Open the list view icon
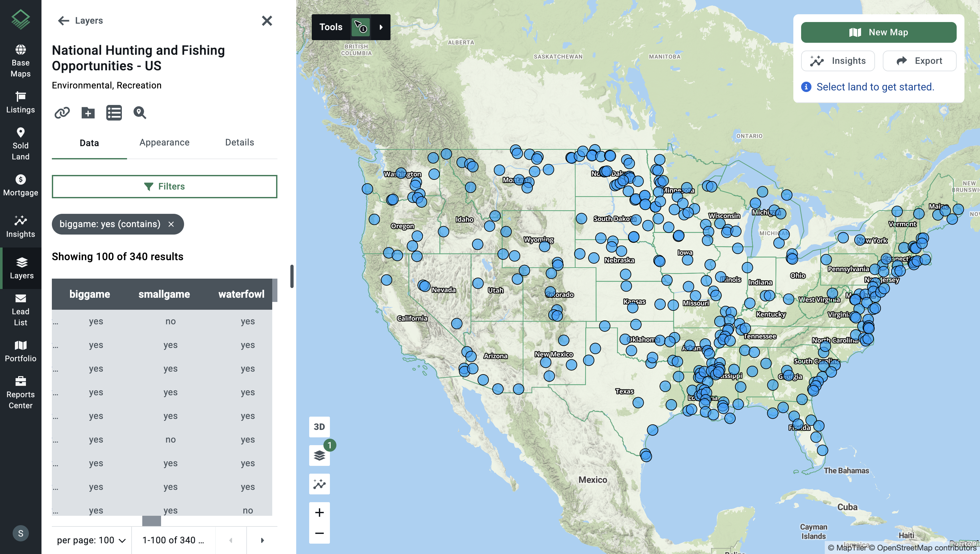Viewport: 980px width, 554px height. 114,113
